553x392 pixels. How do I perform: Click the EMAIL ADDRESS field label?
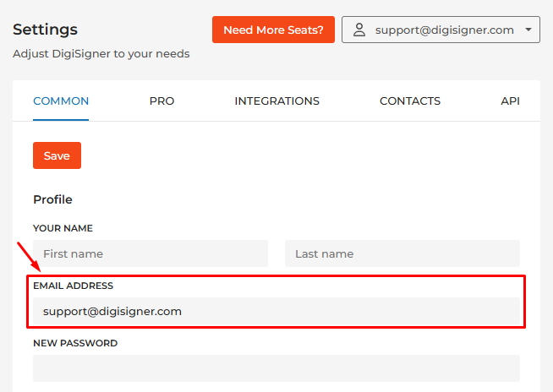pyautogui.click(x=73, y=286)
